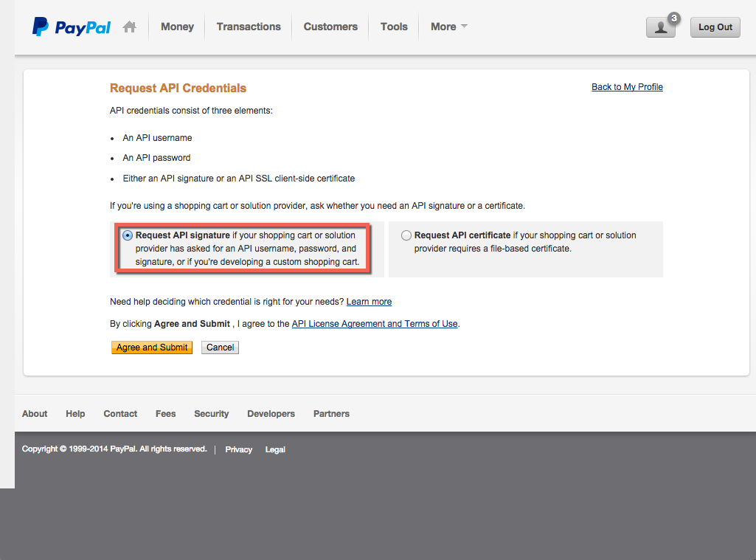Open the Learn more link

click(369, 302)
